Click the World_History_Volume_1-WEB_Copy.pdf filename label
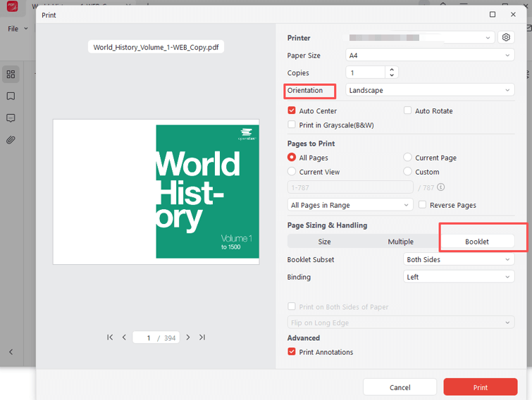This screenshot has width=532, height=400. click(156, 47)
